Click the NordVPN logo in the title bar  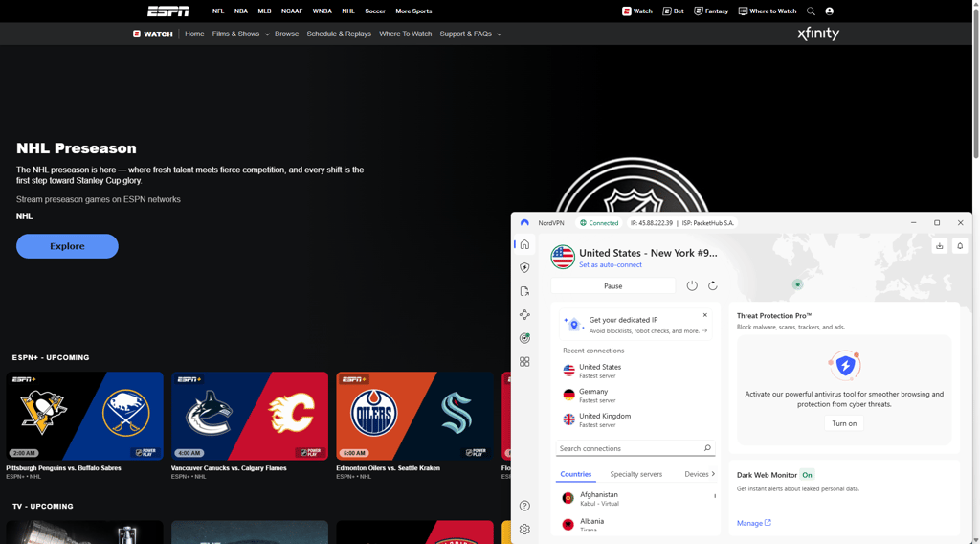tap(524, 222)
